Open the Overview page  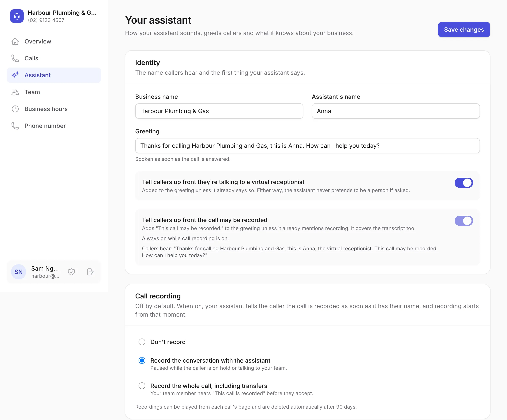pos(54,42)
